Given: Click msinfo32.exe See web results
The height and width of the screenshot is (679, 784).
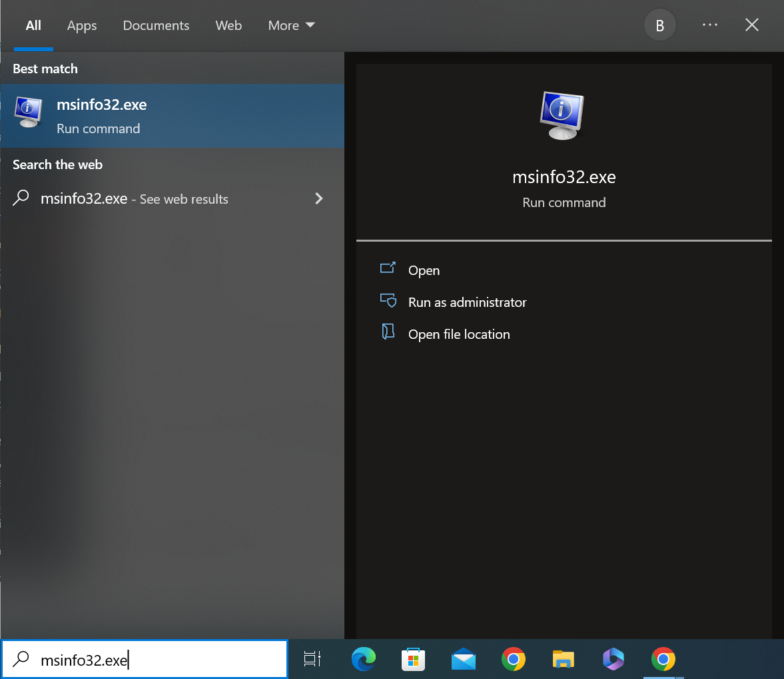Looking at the screenshot, I should pyautogui.click(x=134, y=198).
